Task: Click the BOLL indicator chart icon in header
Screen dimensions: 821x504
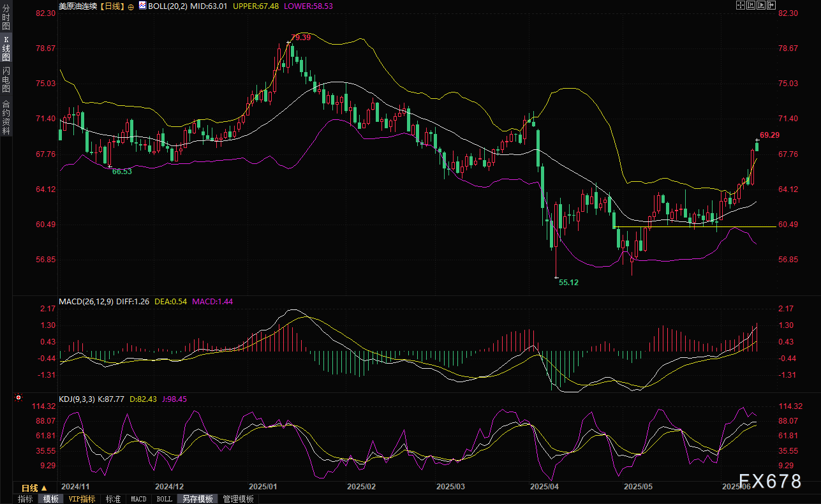Action: (x=142, y=6)
